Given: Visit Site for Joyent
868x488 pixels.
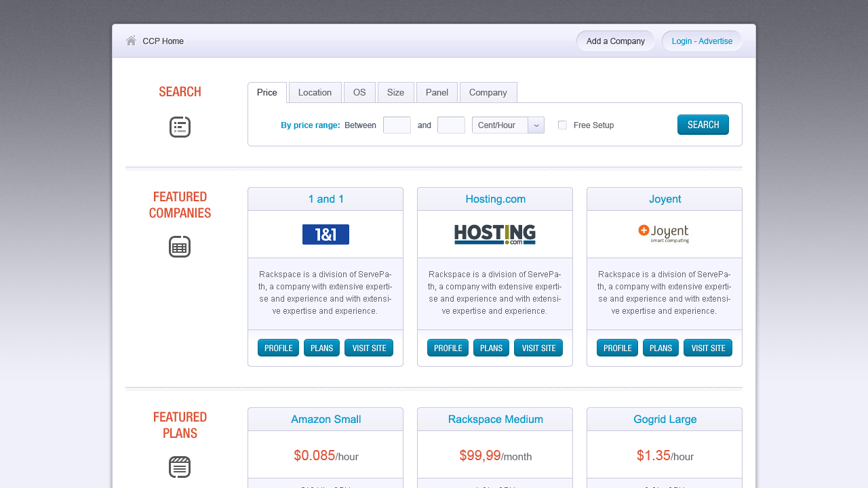Looking at the screenshot, I should (708, 348).
